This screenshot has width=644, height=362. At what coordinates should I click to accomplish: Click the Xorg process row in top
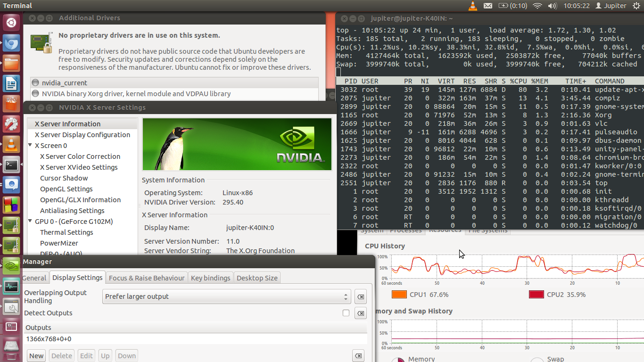(490, 115)
